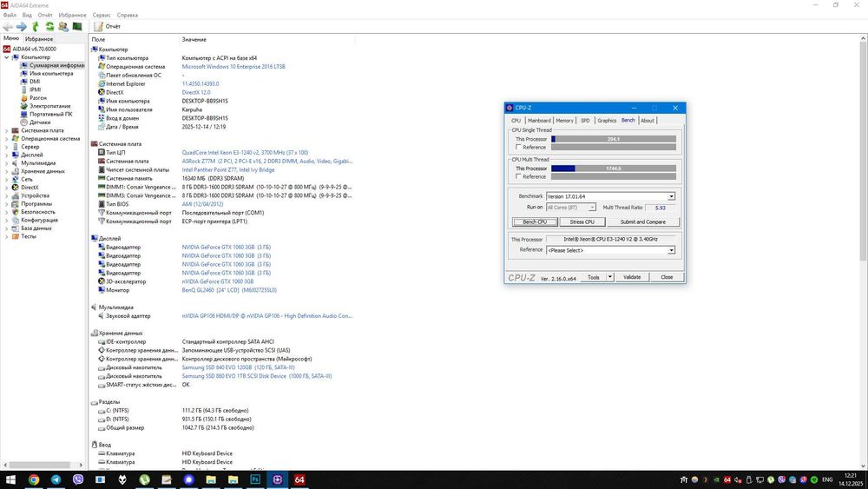The width and height of the screenshot is (868, 489).
Task: Click the green board toolbar icon in AIDA64
Action: 77,27
